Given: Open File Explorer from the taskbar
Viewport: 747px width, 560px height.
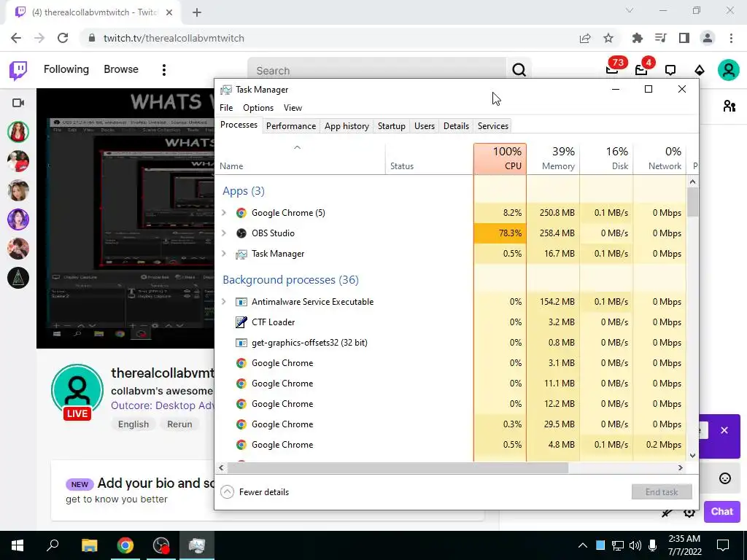Looking at the screenshot, I should tap(89, 545).
